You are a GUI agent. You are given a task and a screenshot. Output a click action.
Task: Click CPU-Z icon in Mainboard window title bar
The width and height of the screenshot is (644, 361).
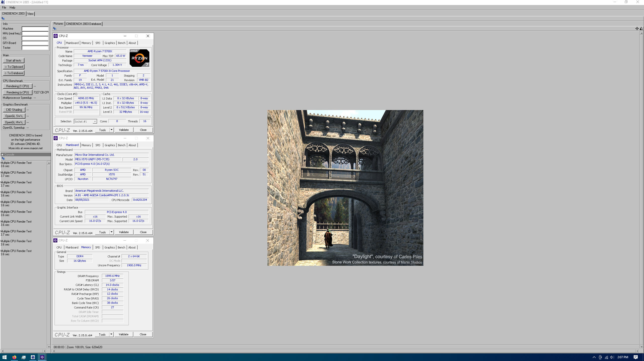[56, 138]
